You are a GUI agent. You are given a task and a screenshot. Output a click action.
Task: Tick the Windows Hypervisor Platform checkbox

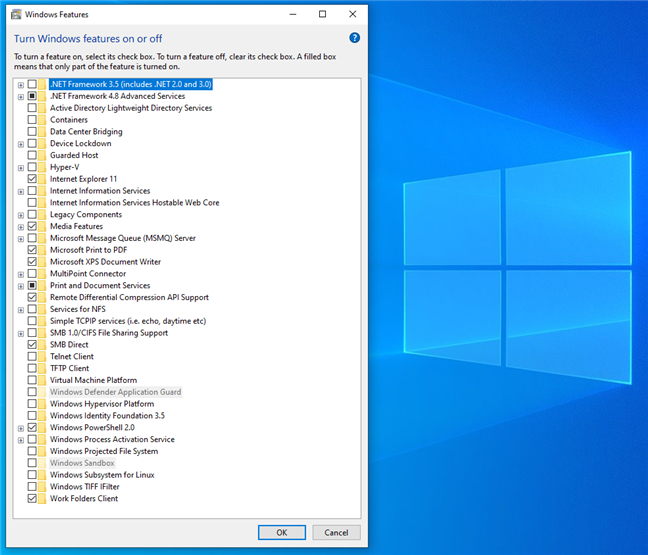pyautogui.click(x=32, y=404)
